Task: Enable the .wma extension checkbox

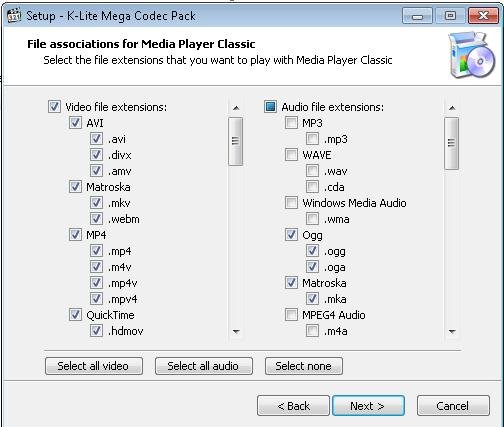Action: (312, 219)
